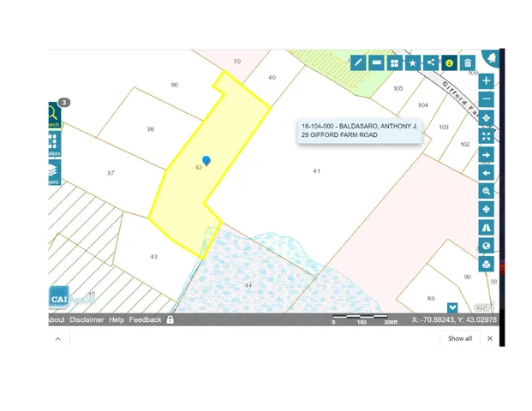This screenshot has height=411, width=532.
Task: Open the basemap grid gallery
Action: pos(394,63)
